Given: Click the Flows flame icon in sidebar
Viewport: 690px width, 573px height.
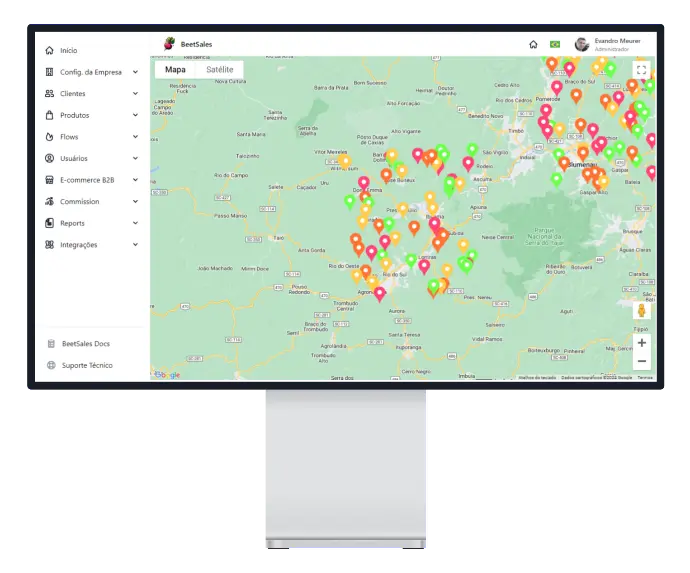Looking at the screenshot, I should [x=50, y=137].
